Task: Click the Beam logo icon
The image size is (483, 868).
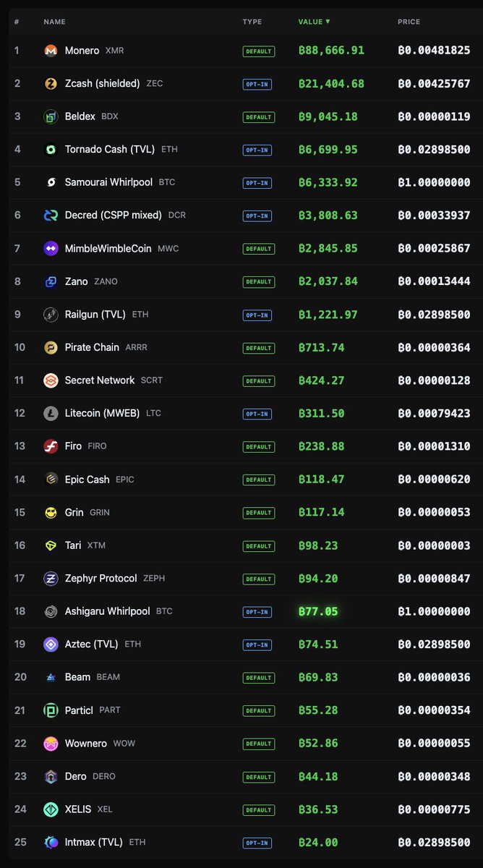Action: [x=51, y=677]
